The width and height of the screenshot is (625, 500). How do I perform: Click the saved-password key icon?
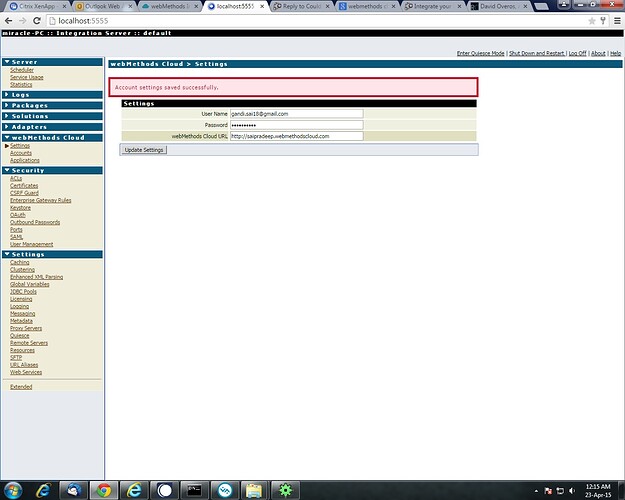coord(603,21)
